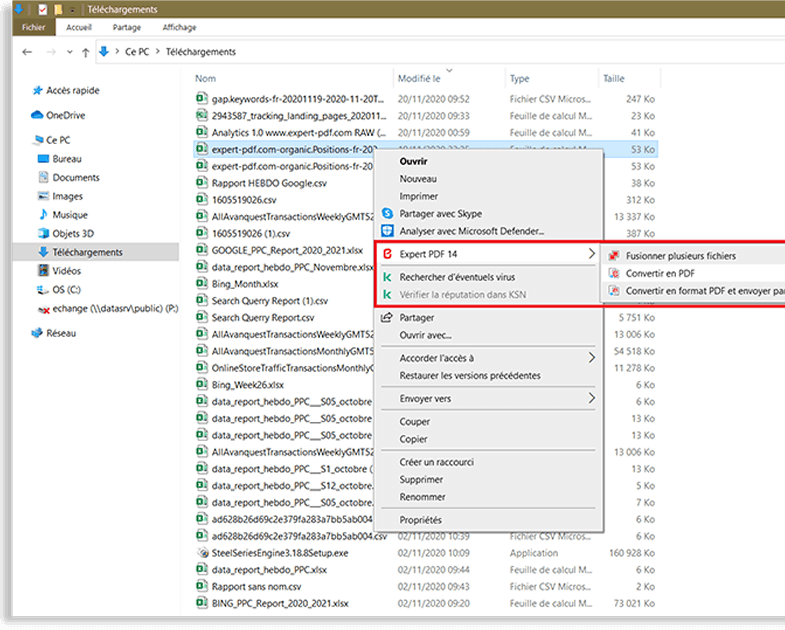Click the Expert PDF 14 red icon
This screenshot has width=785, height=630.
(387, 254)
